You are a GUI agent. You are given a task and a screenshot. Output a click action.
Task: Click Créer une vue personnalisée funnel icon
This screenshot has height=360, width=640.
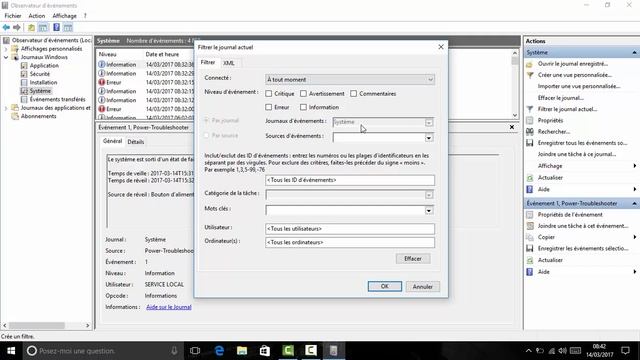coord(530,75)
